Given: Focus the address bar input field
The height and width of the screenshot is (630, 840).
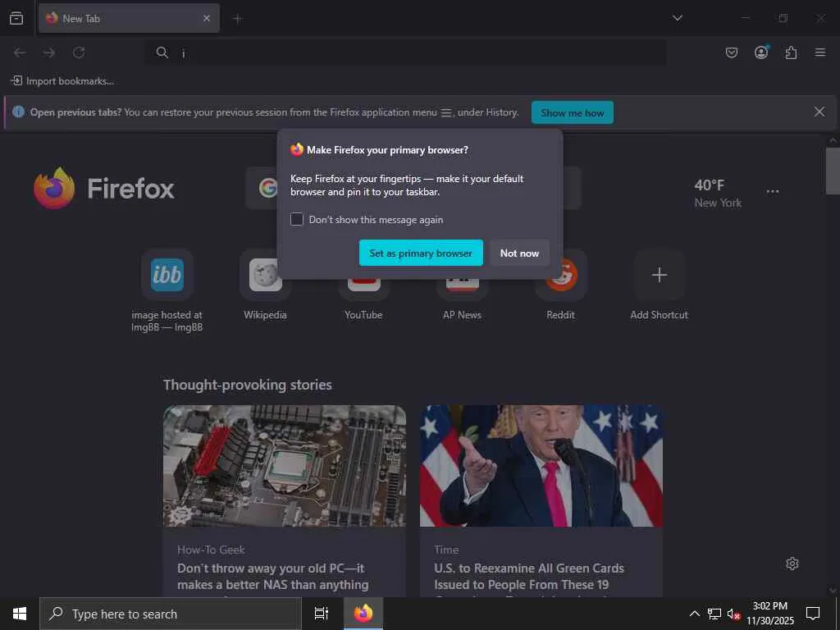Looking at the screenshot, I should coord(406,52).
